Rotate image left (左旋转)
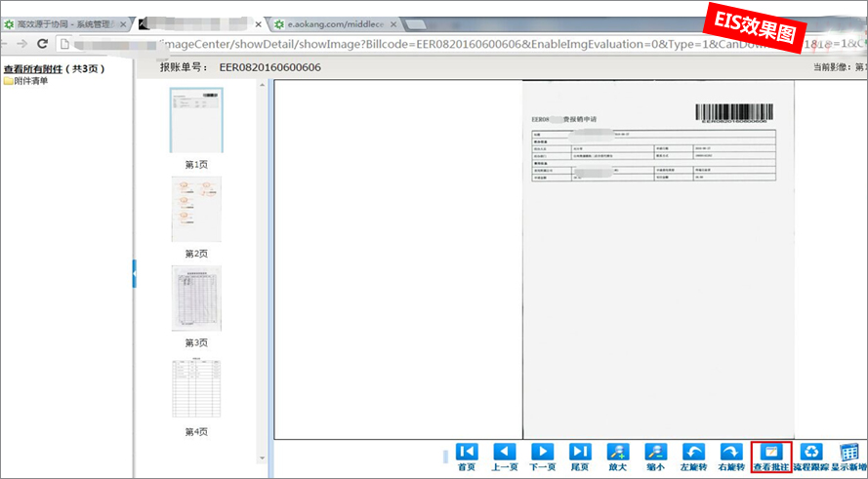This screenshot has height=479, width=868. [693, 452]
